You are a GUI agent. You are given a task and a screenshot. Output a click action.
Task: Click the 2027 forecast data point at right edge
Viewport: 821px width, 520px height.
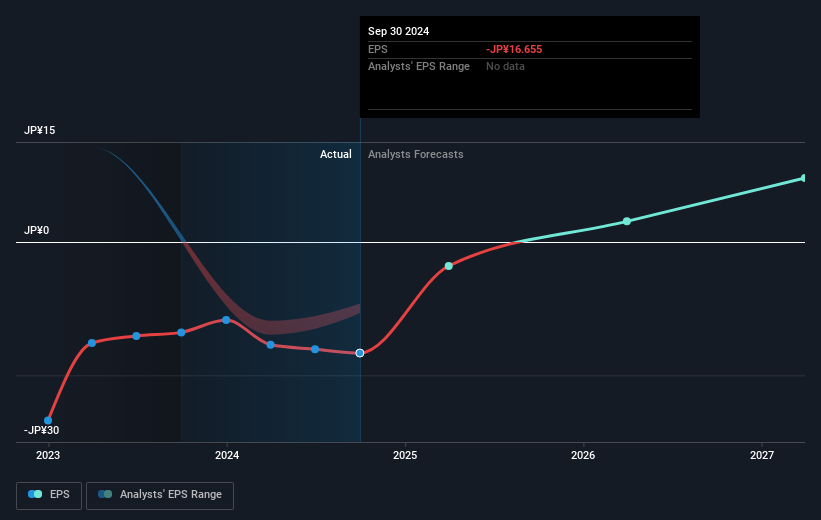pos(804,178)
